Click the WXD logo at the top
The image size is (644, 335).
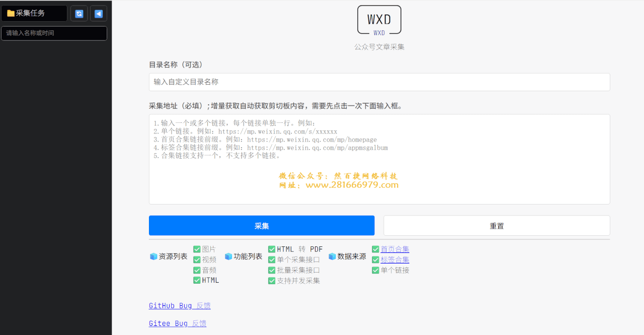click(379, 20)
